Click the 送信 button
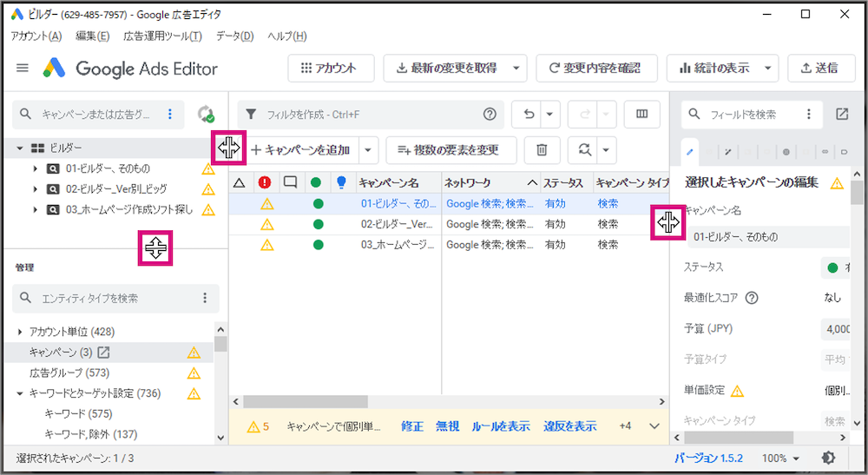Screen dimensions: 868x475 (x=821, y=68)
